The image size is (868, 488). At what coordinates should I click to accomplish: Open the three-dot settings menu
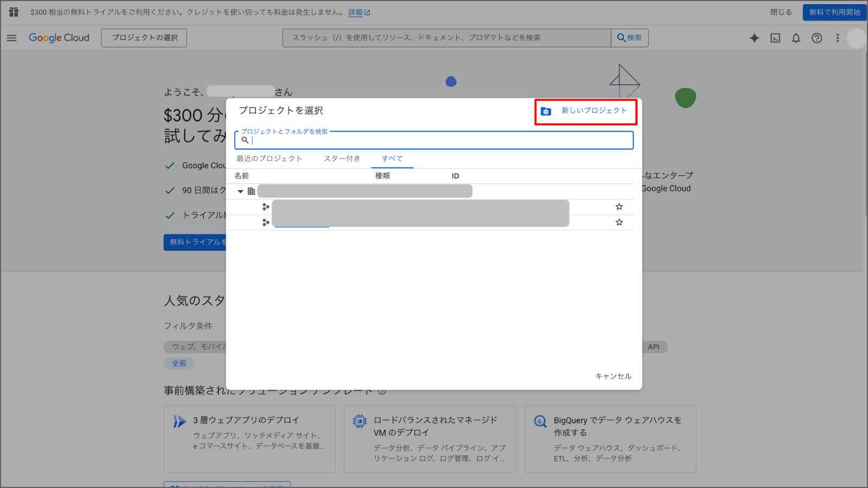[838, 38]
